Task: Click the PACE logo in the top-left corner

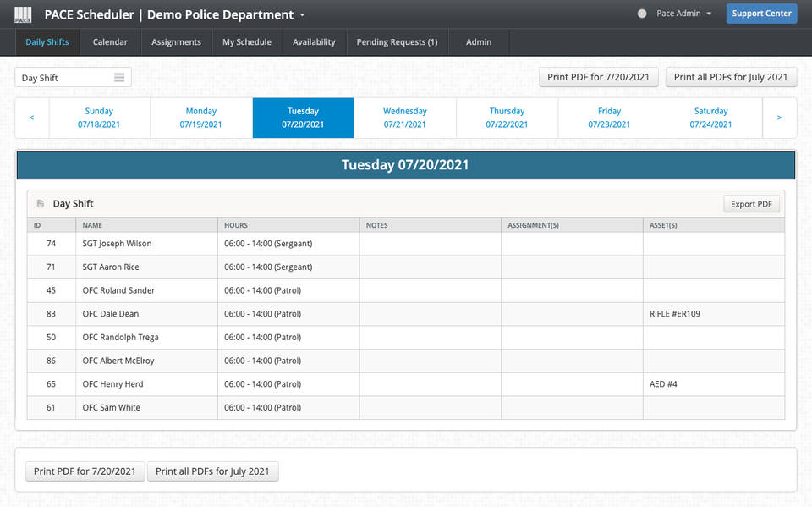Action: (x=23, y=14)
